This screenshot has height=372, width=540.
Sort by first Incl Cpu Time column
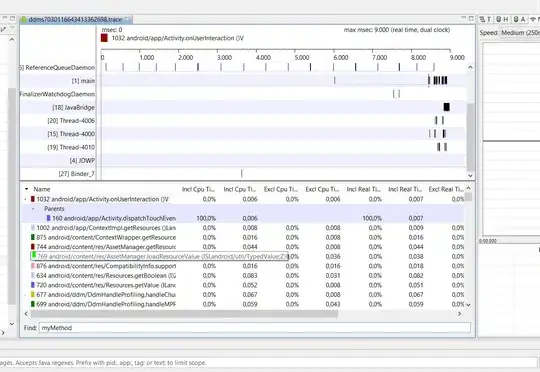tap(198, 189)
